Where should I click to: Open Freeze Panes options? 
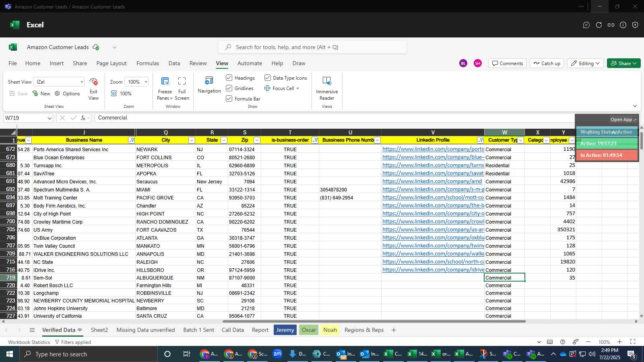pyautogui.click(x=165, y=88)
